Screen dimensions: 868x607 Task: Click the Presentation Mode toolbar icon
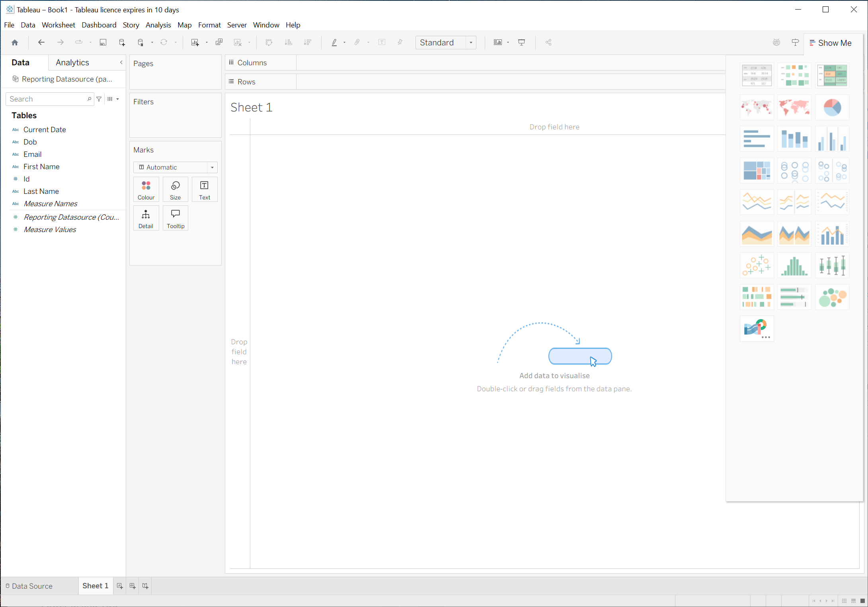[x=521, y=43]
